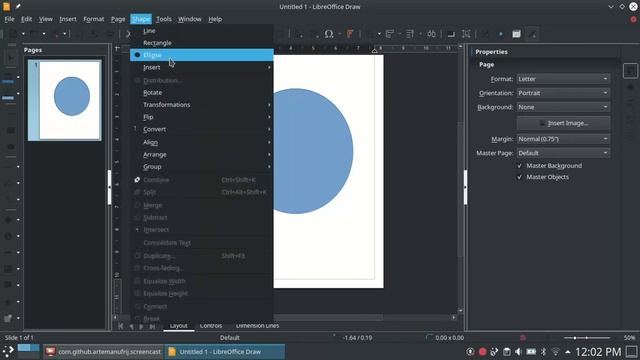
Task: Click the virtual desktop pager in taskbar
Action: click(29, 351)
